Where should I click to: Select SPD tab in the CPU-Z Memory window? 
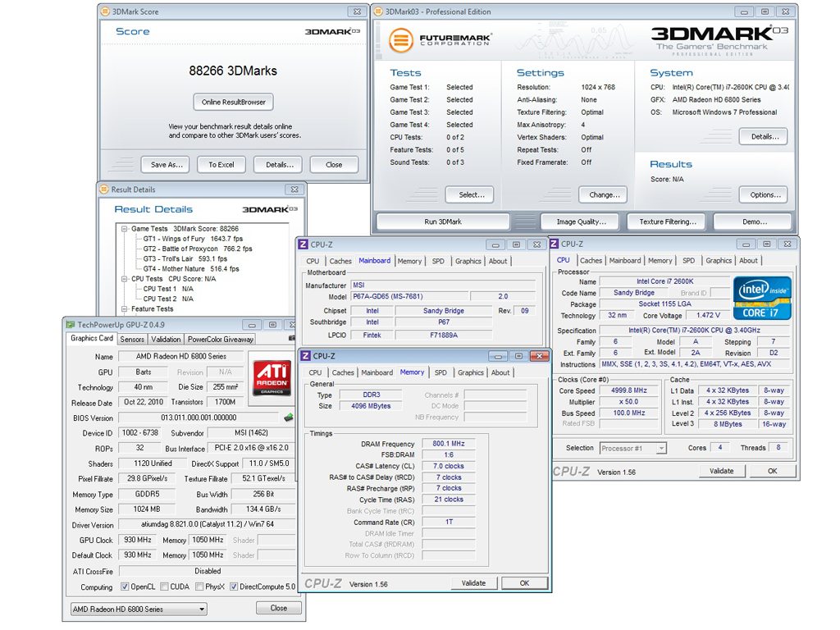tap(441, 372)
